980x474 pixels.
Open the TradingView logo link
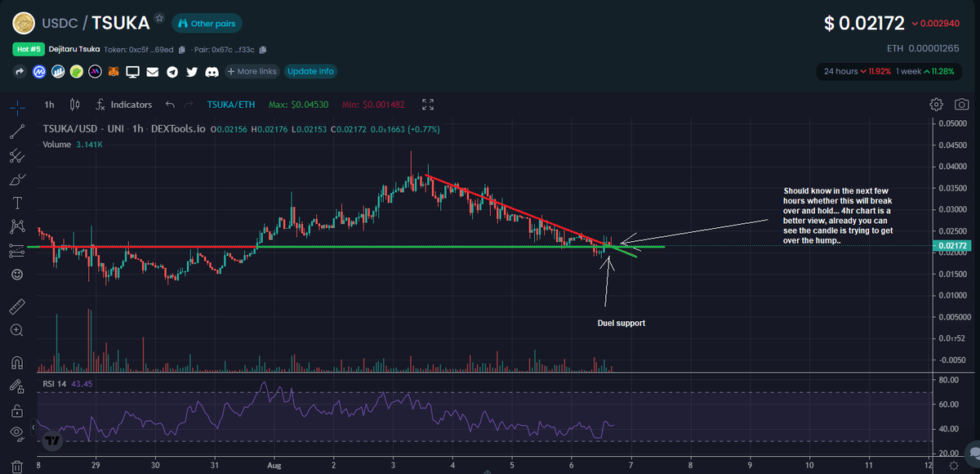tap(53, 440)
